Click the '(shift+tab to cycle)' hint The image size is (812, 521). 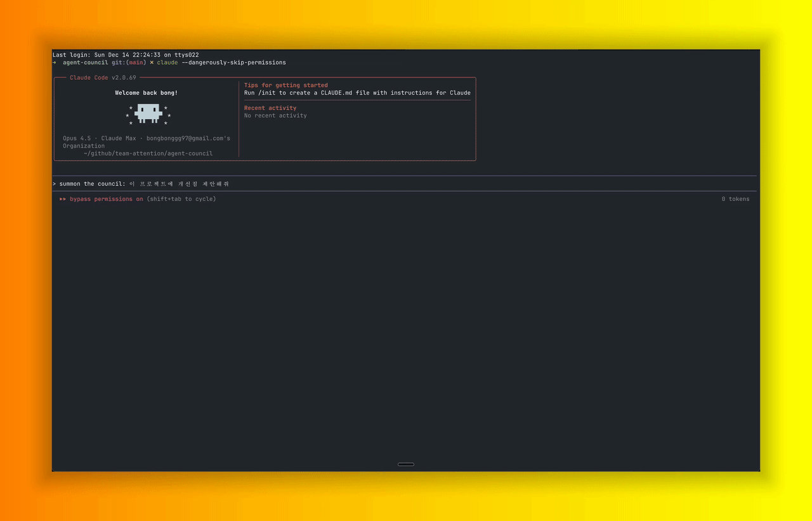pyautogui.click(x=181, y=199)
